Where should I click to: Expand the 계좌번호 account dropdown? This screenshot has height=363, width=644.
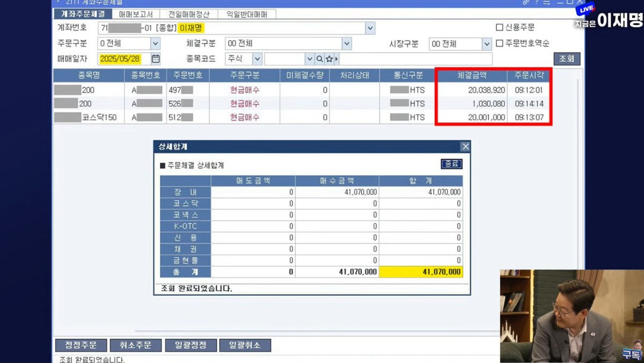[x=370, y=28]
